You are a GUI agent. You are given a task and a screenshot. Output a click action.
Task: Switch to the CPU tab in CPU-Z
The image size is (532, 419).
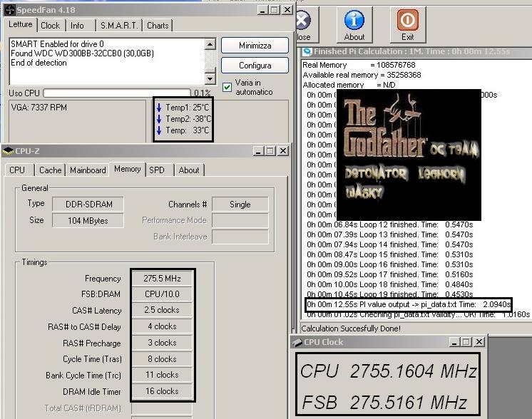coord(17,170)
